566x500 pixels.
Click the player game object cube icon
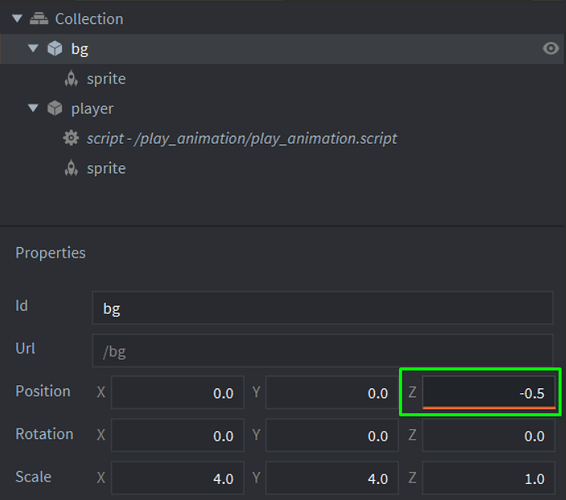(x=55, y=108)
